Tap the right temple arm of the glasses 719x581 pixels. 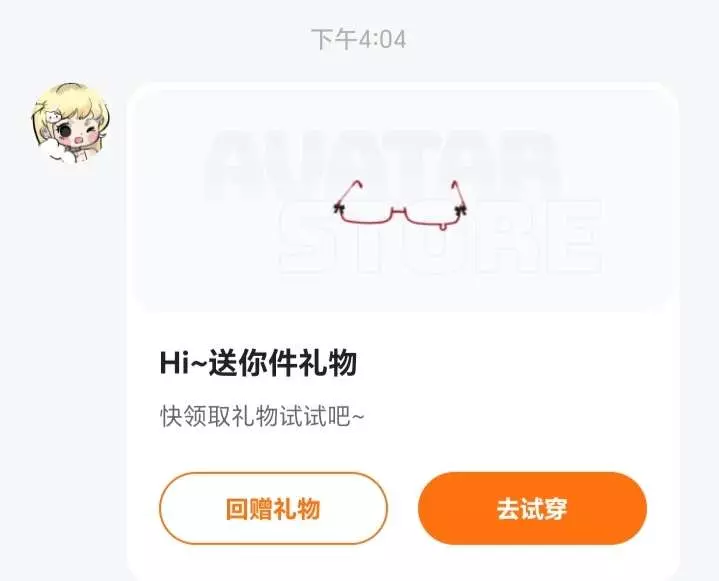click(458, 193)
